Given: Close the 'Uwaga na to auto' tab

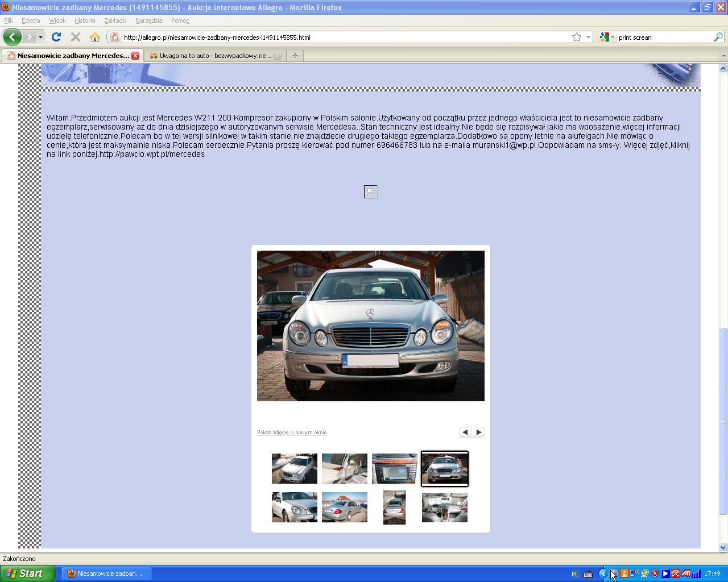Looking at the screenshot, I should [x=278, y=56].
